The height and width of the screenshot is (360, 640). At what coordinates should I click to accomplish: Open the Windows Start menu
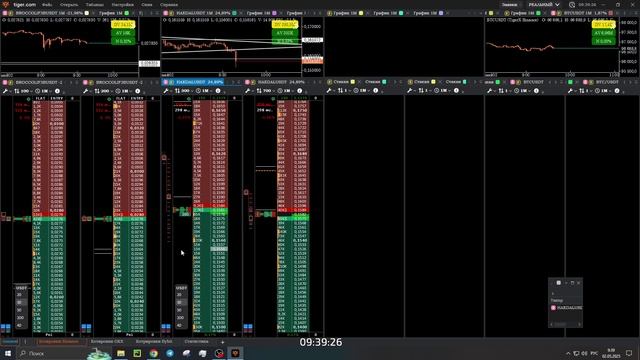pyautogui.click(x=8, y=353)
